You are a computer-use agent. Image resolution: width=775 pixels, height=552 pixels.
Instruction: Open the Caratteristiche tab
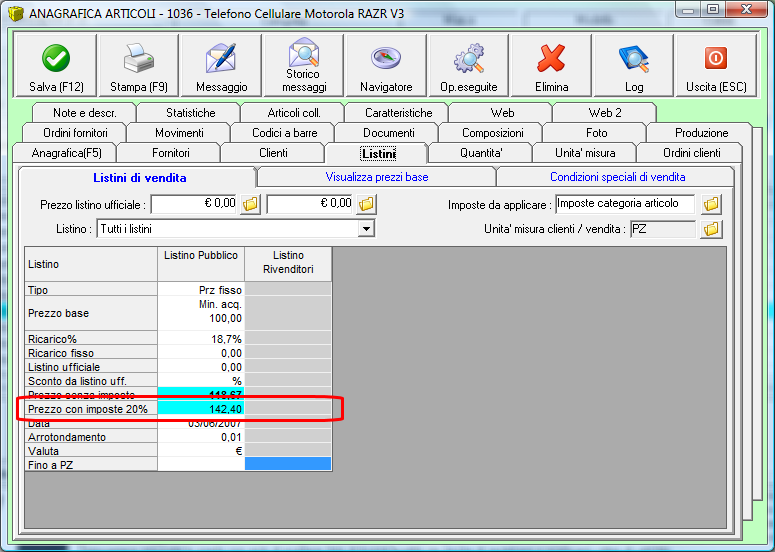398,113
